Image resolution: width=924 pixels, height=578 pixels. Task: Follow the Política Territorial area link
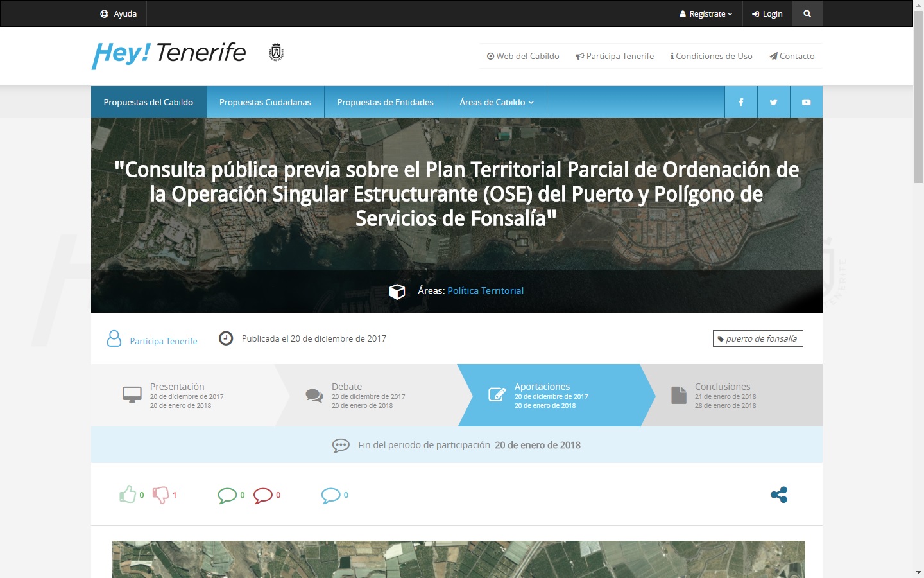(x=485, y=291)
